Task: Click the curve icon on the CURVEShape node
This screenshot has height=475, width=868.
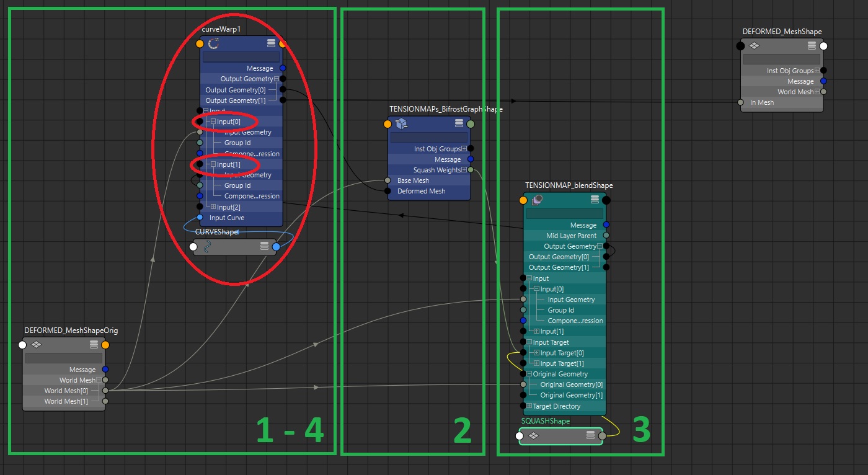Action: pos(206,246)
